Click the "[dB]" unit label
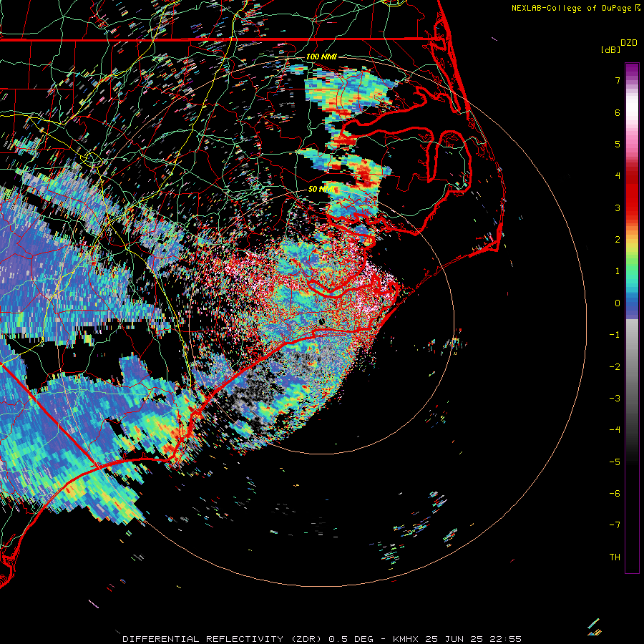The height and width of the screenshot is (644, 644). pos(610,49)
